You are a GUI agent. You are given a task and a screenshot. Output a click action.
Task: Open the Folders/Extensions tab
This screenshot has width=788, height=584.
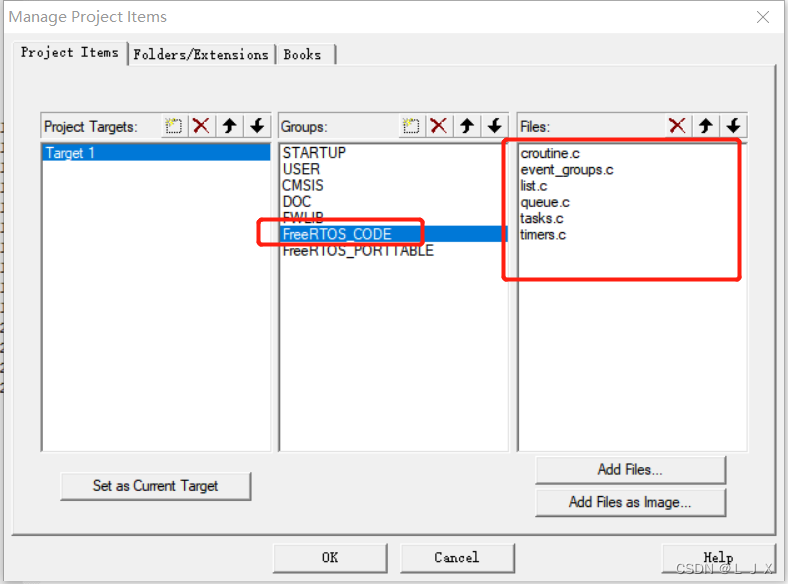201,54
